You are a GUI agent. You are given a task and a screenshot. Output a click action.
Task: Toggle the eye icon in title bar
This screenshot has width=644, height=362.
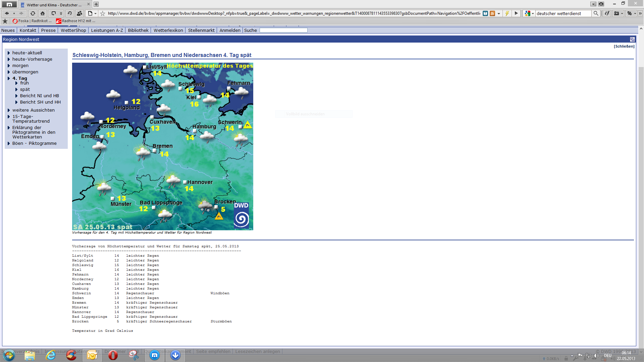[601, 4]
